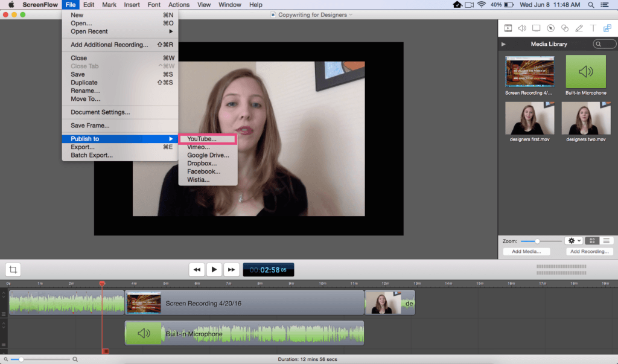Open the Mark menu
Screen dimensions: 618x364
(109, 5)
